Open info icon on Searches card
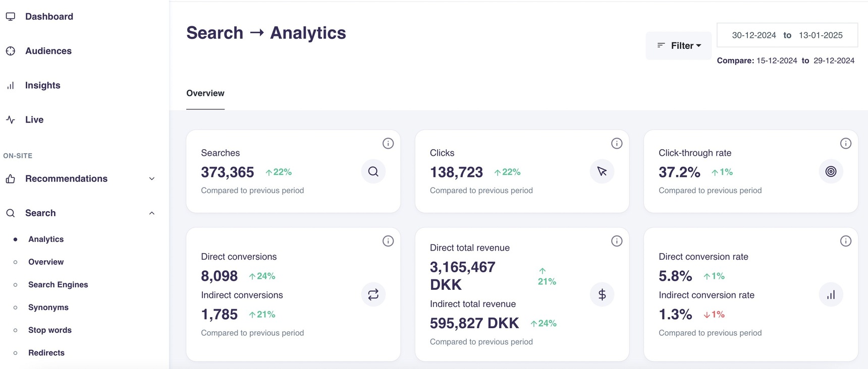This screenshot has height=369, width=868. [x=388, y=144]
